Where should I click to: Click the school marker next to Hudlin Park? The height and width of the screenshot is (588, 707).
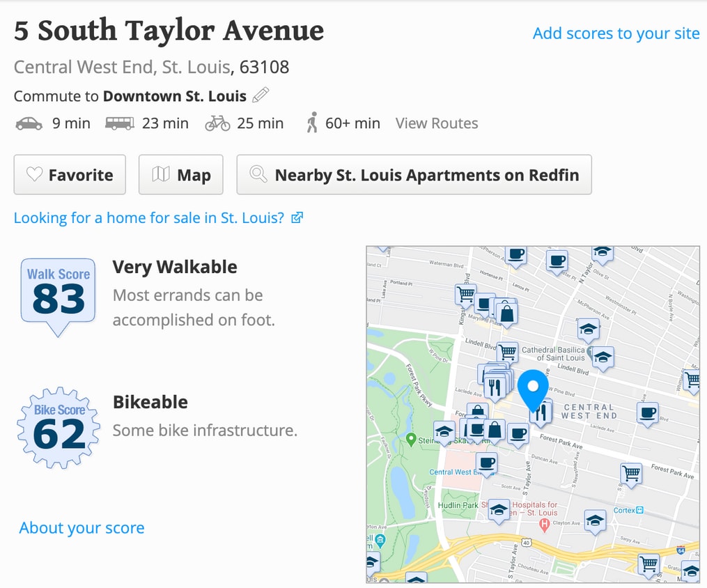click(x=498, y=511)
